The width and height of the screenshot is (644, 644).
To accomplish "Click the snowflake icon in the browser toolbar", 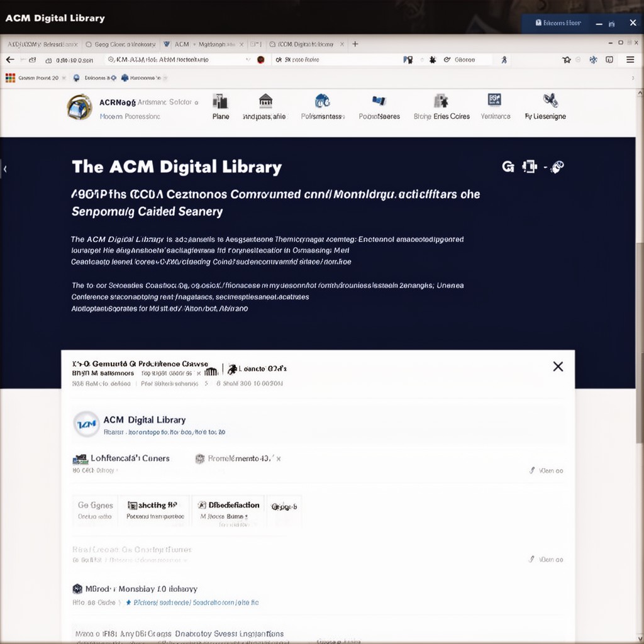I will tap(593, 60).
